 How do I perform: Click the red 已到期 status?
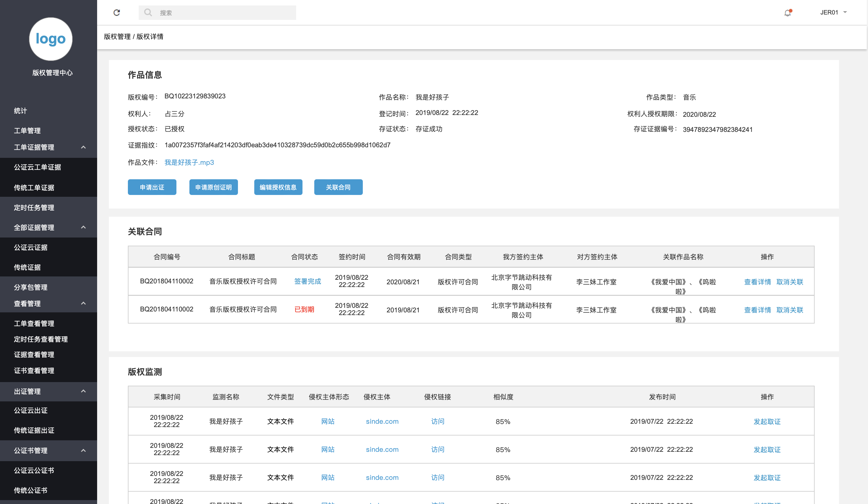pos(304,309)
